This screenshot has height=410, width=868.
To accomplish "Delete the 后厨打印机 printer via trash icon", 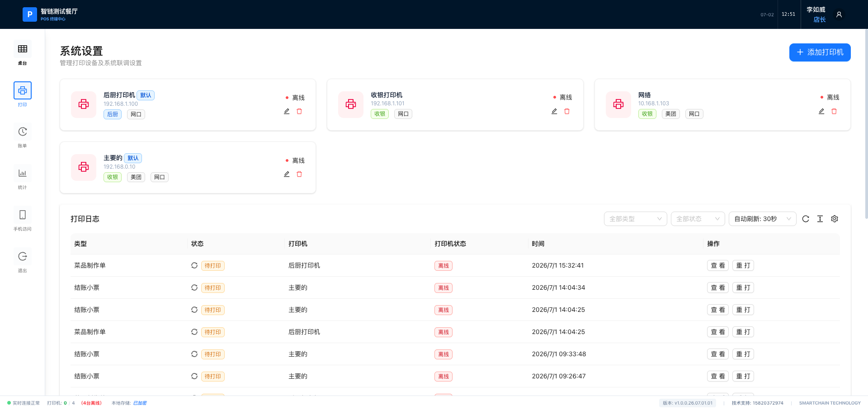I will pyautogui.click(x=299, y=111).
